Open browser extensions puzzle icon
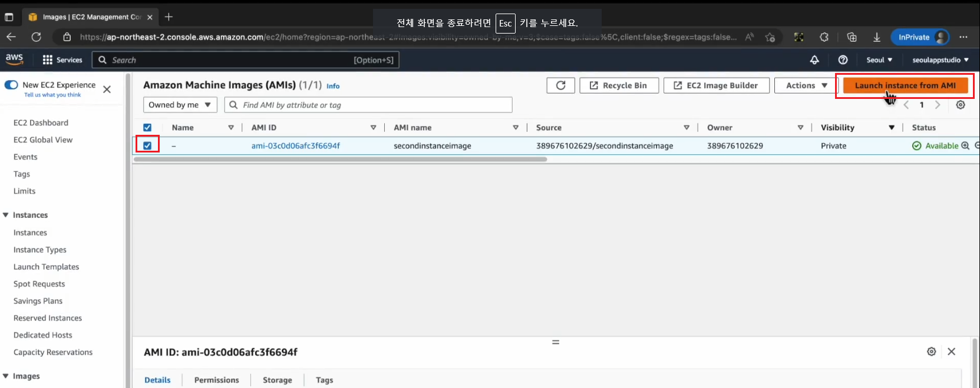The image size is (980, 388). click(x=824, y=37)
